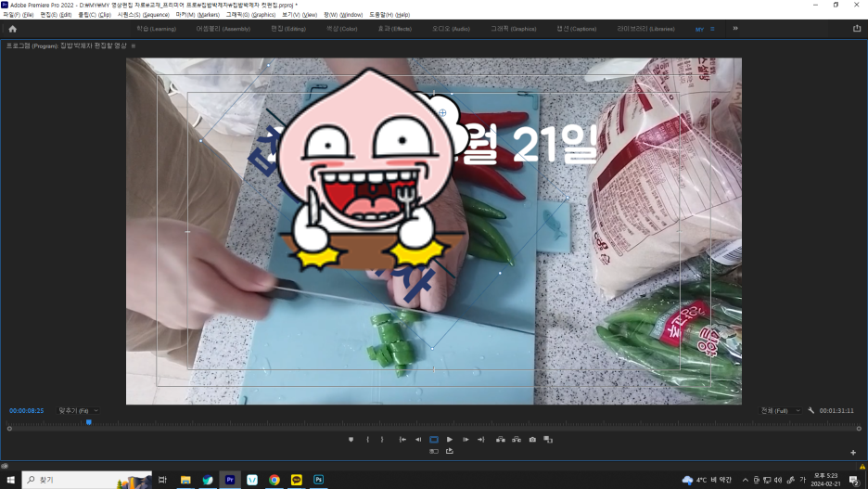Open the zoom level Fit dropdown
Image resolution: width=868 pixels, height=489 pixels.
coord(78,411)
